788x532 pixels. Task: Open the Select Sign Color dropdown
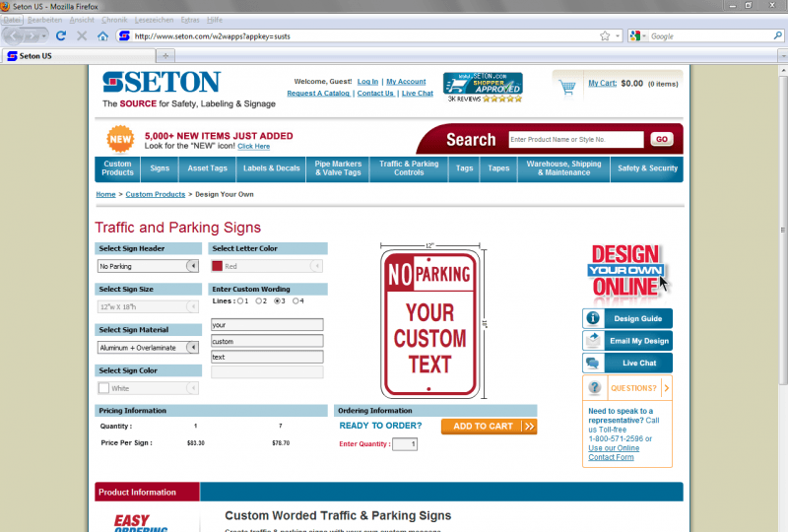(149, 388)
